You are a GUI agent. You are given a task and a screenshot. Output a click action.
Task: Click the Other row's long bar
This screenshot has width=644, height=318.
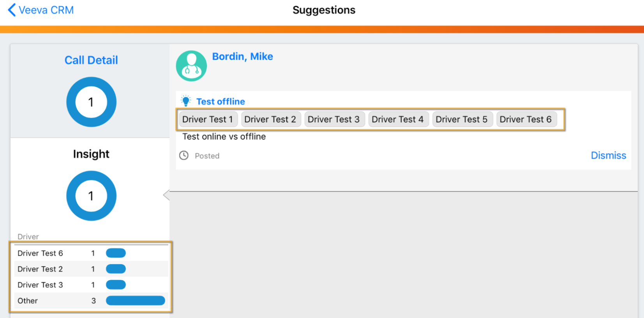point(135,300)
